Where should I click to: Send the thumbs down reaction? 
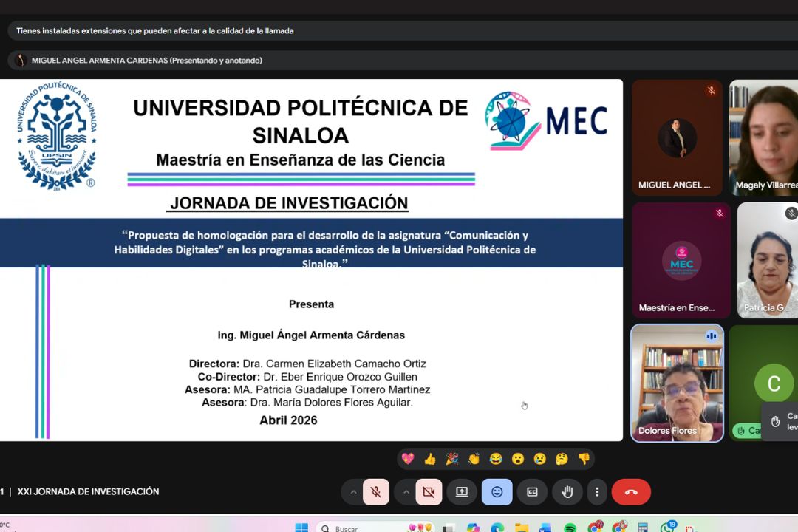[x=584, y=459]
